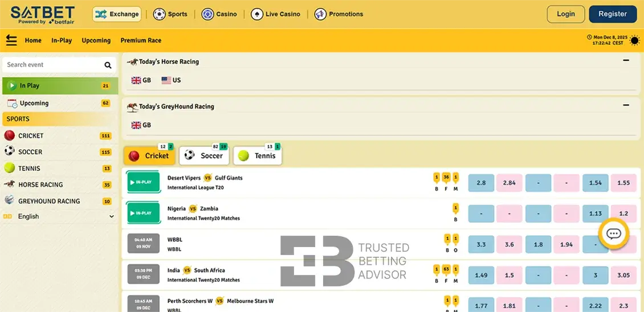
Task: Click the GB flag under GreyHound Racing
Action: (136, 125)
